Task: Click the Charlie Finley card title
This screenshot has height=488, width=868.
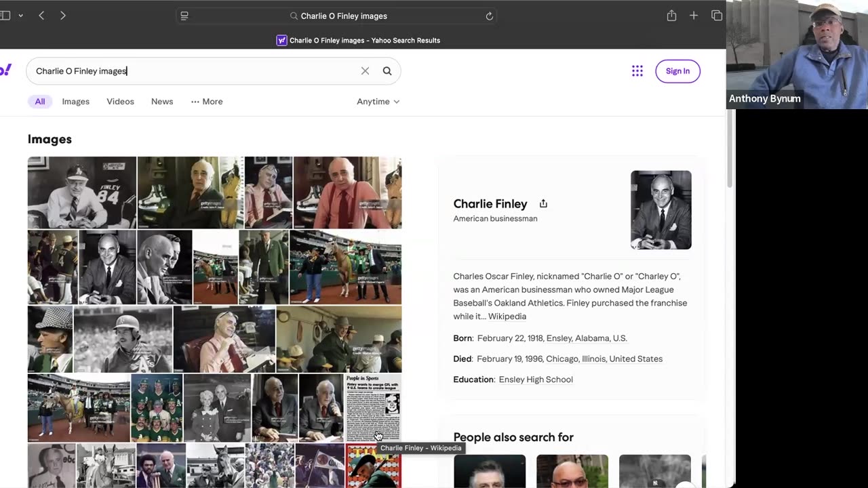Action: 490,204
